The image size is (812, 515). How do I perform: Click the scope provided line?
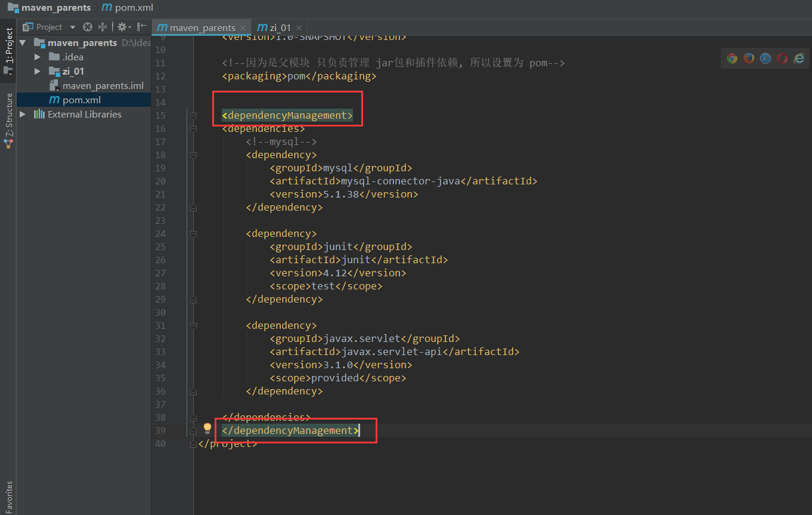point(338,378)
